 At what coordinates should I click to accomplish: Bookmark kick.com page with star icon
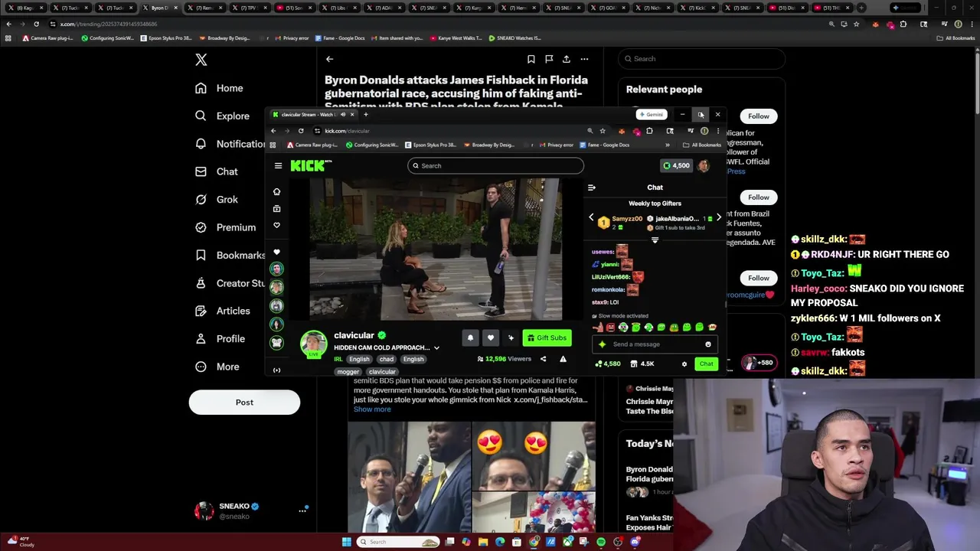pos(603,131)
